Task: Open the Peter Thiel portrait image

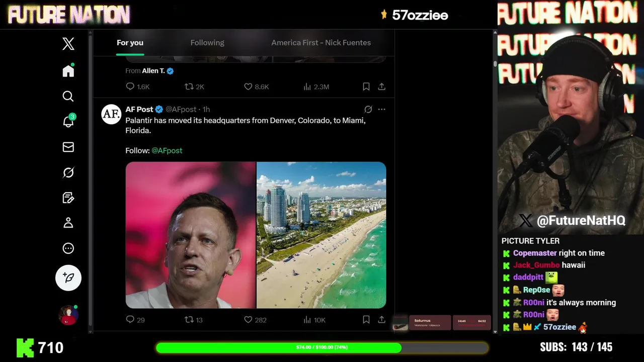Action: pos(191,235)
